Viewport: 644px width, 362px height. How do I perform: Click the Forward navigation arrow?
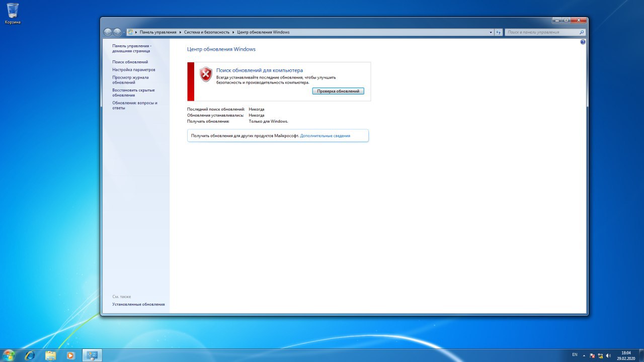(x=117, y=32)
